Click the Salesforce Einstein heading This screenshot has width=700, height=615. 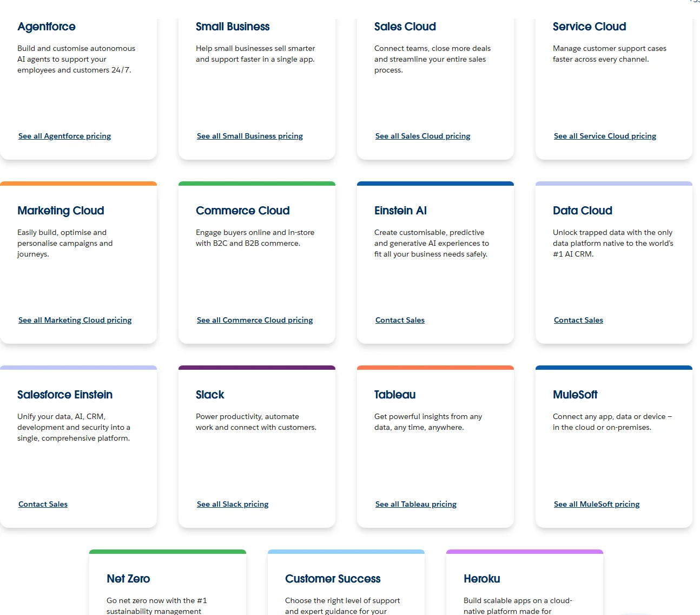pos(65,395)
